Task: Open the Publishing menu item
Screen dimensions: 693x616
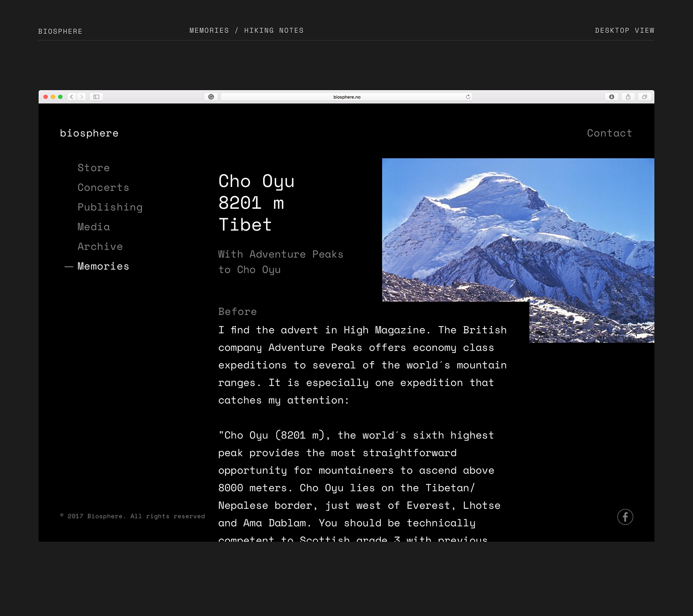Action: click(x=110, y=207)
